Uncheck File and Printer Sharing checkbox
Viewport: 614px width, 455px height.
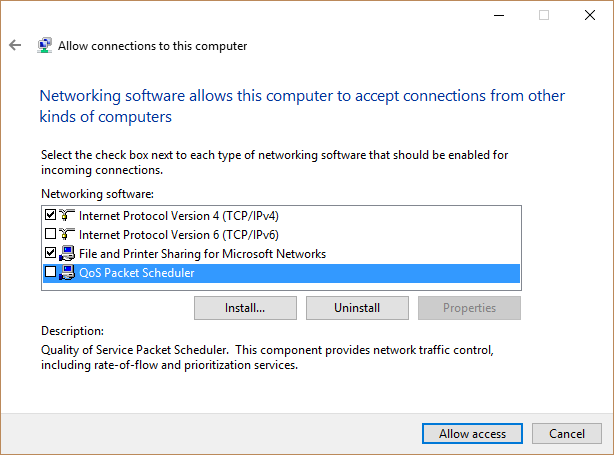coord(50,253)
